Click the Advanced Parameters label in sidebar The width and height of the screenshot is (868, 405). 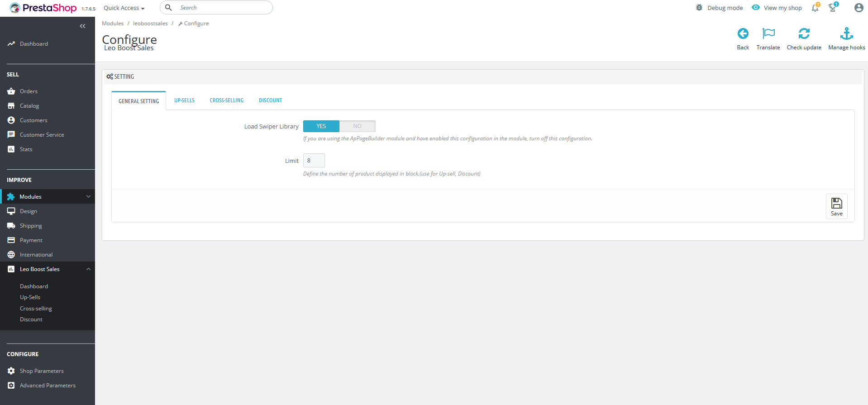coord(48,386)
